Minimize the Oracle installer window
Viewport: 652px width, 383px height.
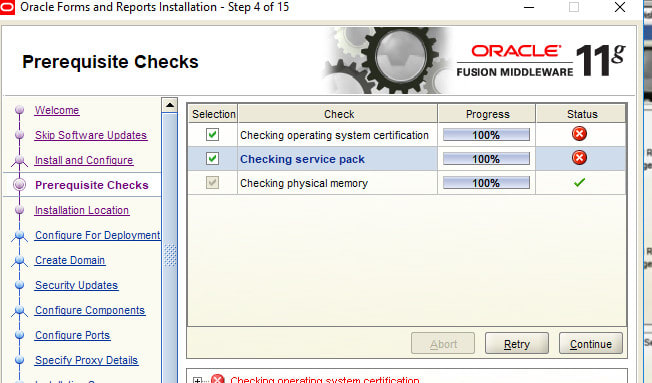(x=529, y=7)
